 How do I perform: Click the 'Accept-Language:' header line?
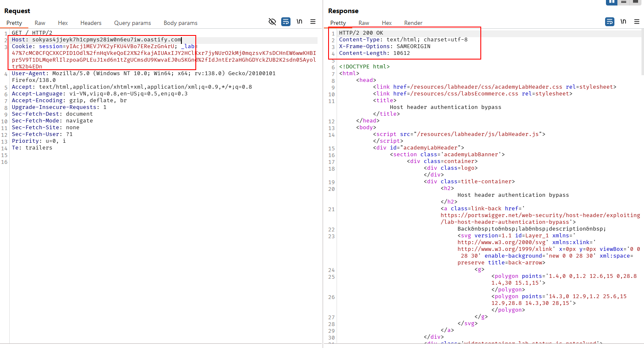[100, 94]
